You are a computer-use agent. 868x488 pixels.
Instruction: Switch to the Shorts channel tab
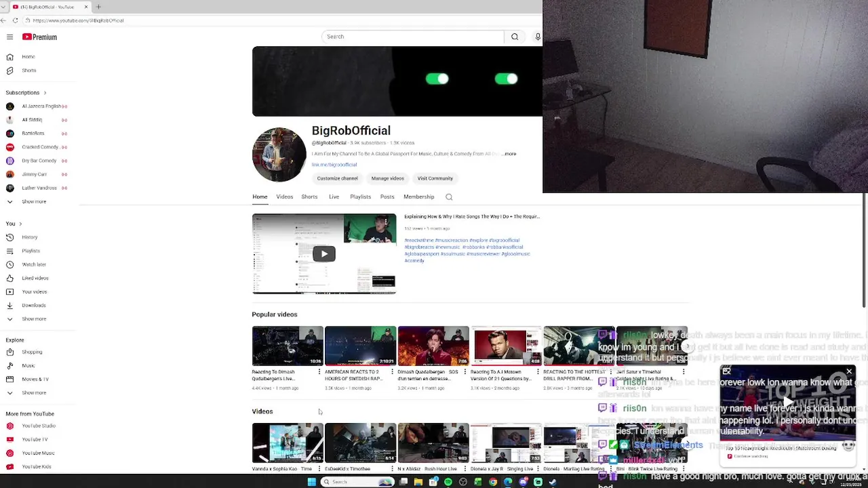click(x=309, y=197)
